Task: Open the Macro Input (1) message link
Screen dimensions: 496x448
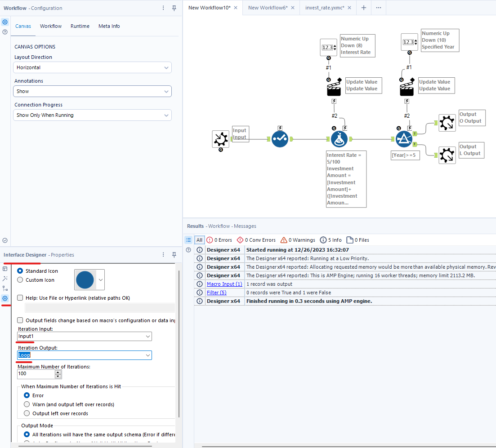Action: point(224,284)
